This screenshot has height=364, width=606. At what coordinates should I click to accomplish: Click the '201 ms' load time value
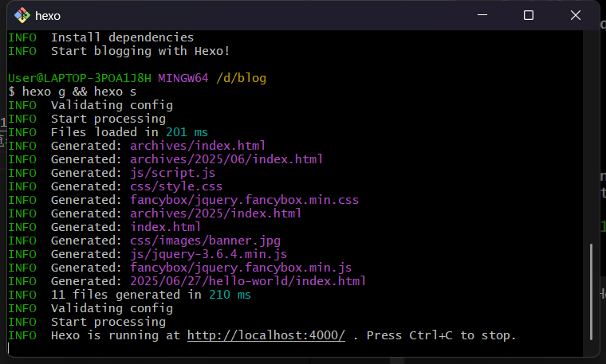coord(187,132)
